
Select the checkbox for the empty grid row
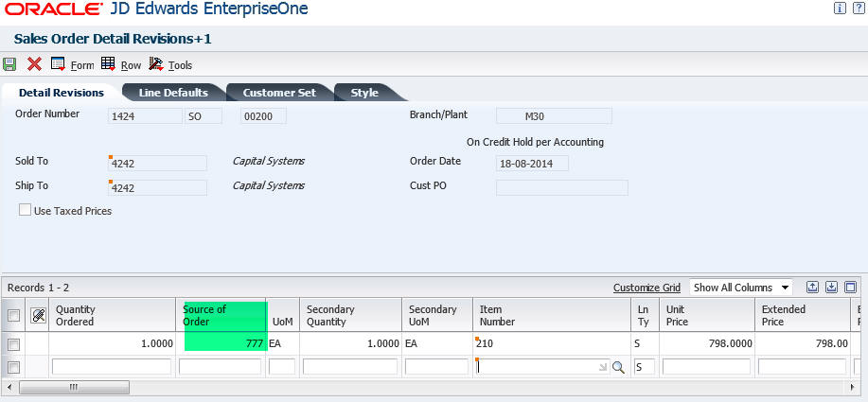point(14,367)
